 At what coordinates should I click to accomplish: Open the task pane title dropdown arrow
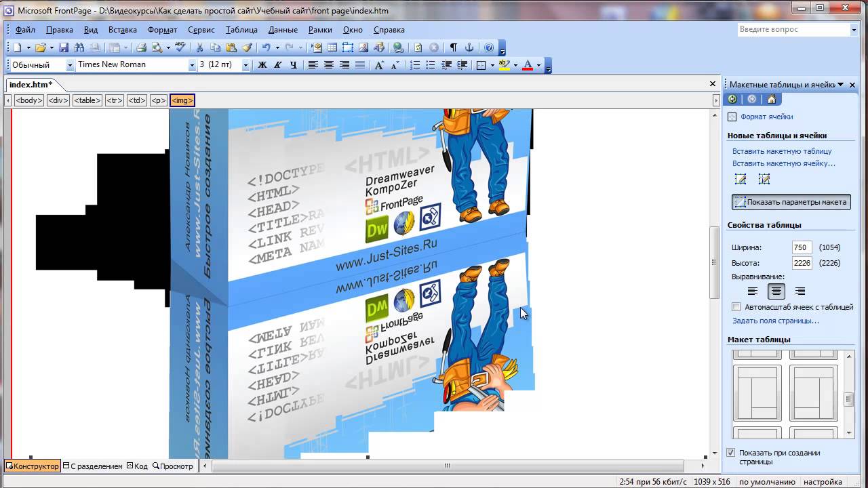coord(841,85)
